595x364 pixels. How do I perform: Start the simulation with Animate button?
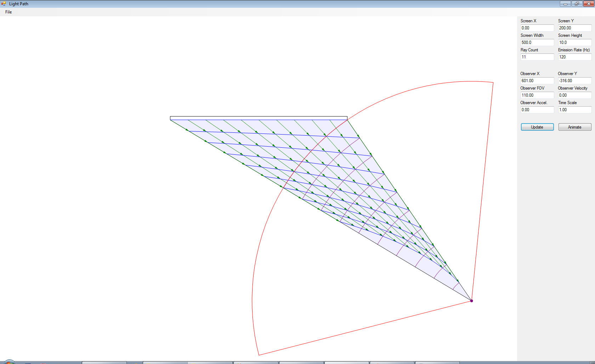click(x=574, y=127)
